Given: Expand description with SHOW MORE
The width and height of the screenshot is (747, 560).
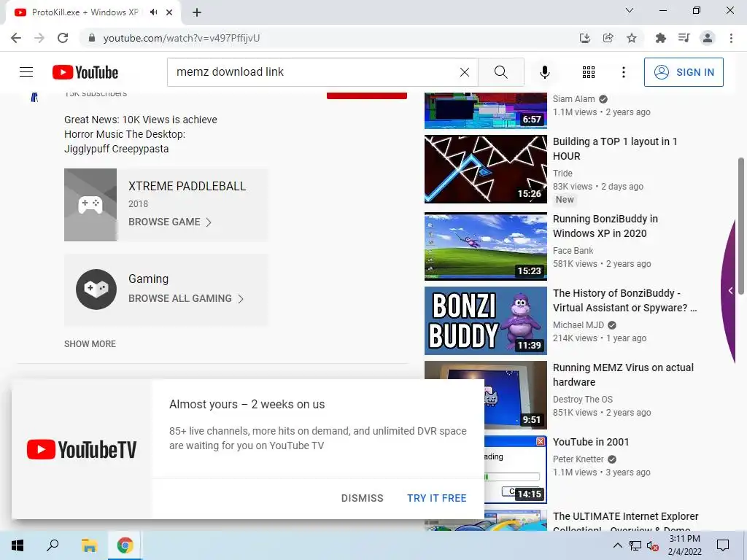Looking at the screenshot, I should 90,344.
